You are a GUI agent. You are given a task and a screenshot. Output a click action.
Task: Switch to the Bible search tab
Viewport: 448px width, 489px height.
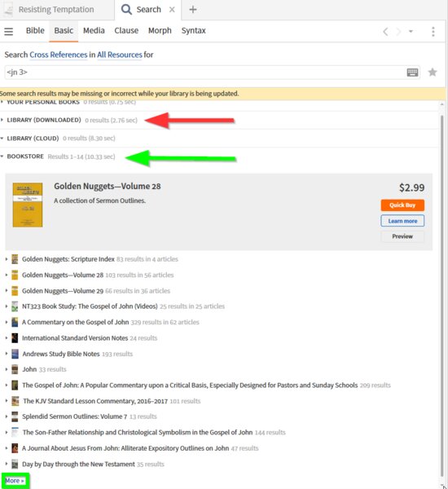pyautogui.click(x=35, y=31)
